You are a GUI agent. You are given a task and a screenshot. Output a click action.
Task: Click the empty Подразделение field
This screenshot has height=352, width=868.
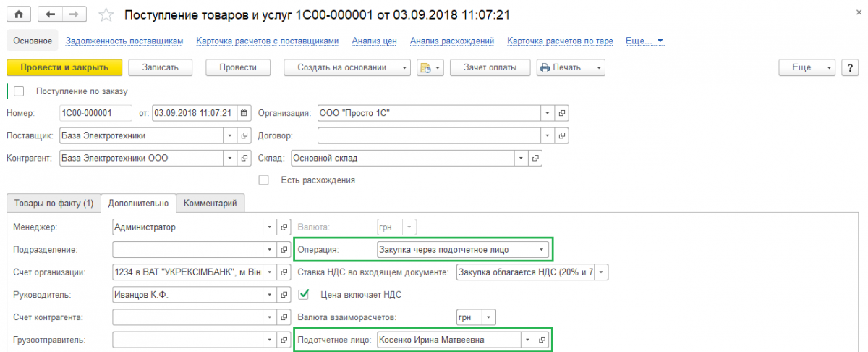188,249
